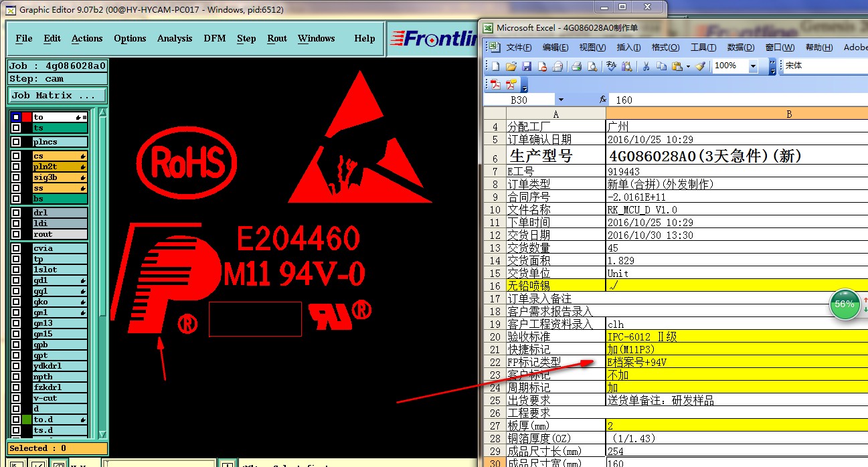
Task: Toggle display checkbox for layer rout
Action: [16, 234]
